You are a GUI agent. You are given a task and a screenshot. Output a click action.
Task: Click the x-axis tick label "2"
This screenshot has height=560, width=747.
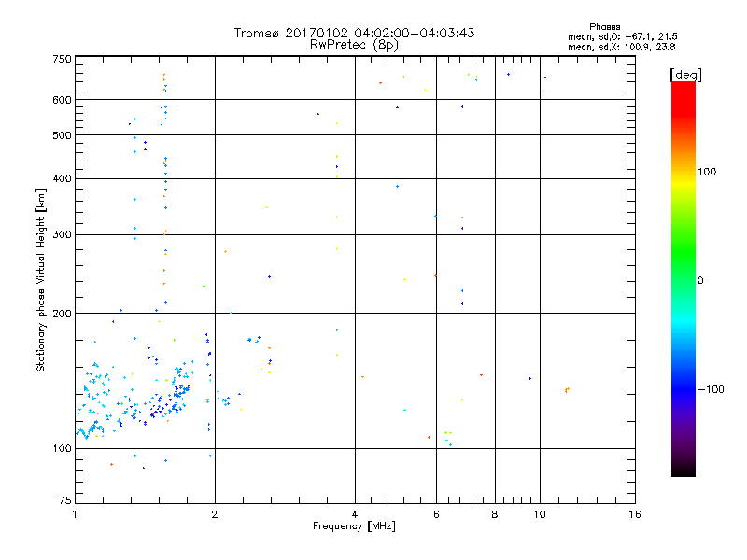click(x=215, y=514)
